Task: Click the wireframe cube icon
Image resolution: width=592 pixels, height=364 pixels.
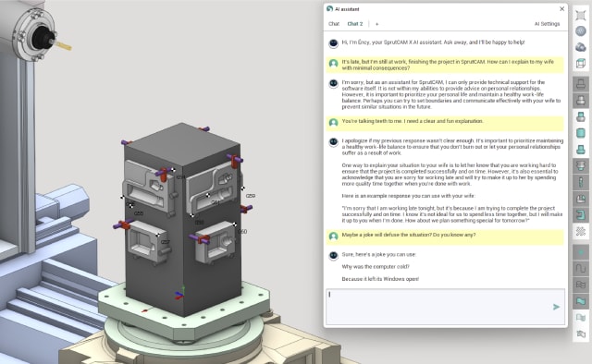Action: click(x=581, y=63)
